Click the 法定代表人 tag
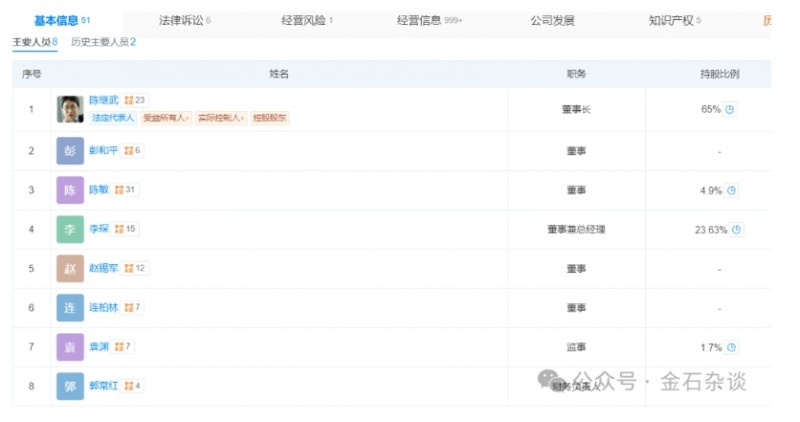 [x=113, y=118]
